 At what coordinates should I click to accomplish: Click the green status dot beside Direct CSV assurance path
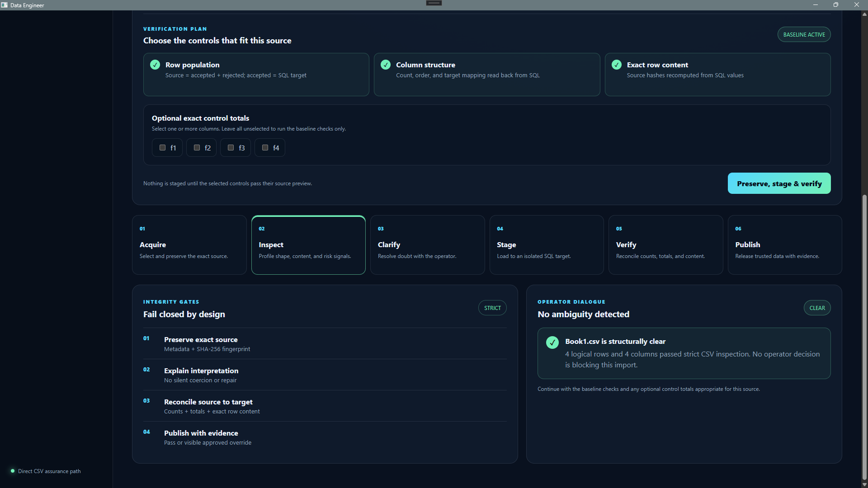[13, 471]
